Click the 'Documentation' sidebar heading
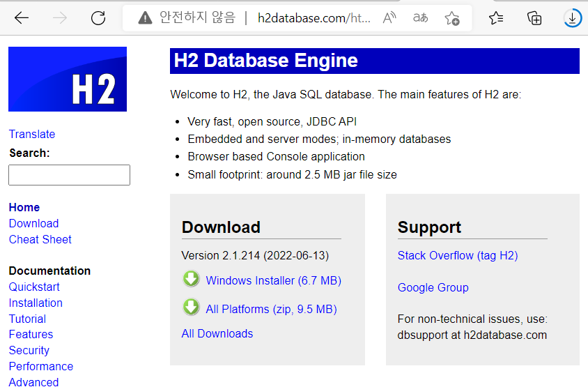The height and width of the screenshot is (387, 588). click(49, 271)
